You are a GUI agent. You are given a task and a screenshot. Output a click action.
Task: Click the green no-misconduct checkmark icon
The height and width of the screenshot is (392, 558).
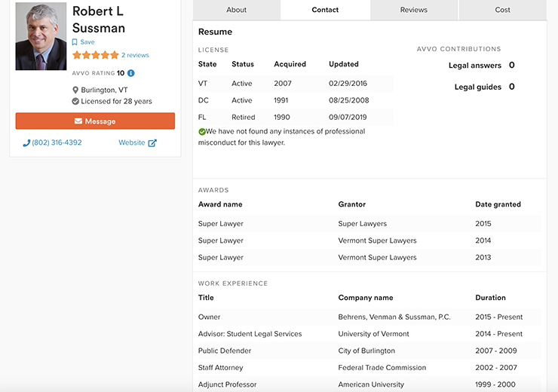click(x=202, y=132)
